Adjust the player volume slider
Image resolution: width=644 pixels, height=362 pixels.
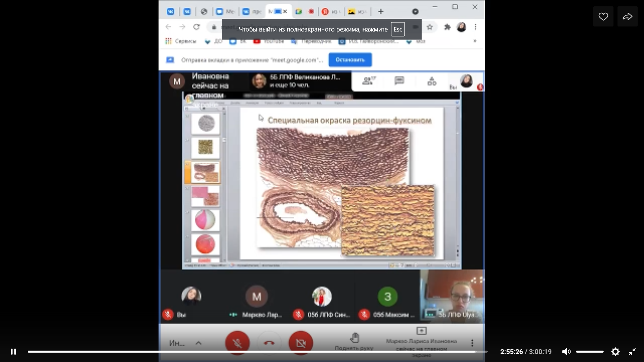click(x=590, y=352)
